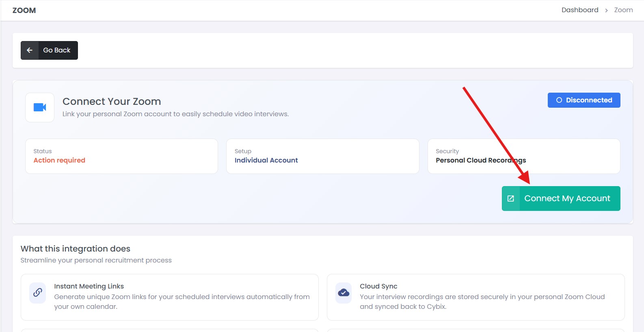Open the Dashboard breadcrumb link

click(x=580, y=10)
